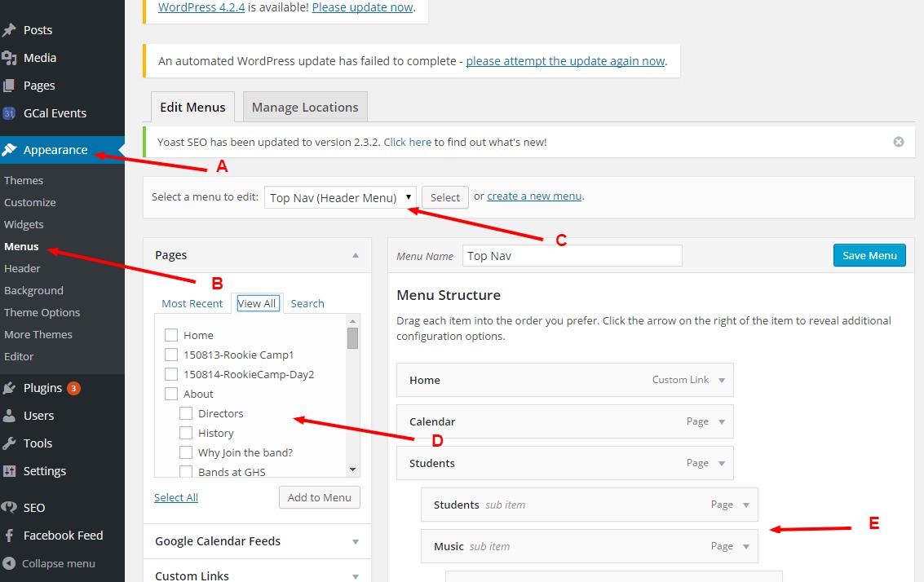The width and height of the screenshot is (924, 582).
Task: Open the More Themes submenu item
Action: pos(38,334)
